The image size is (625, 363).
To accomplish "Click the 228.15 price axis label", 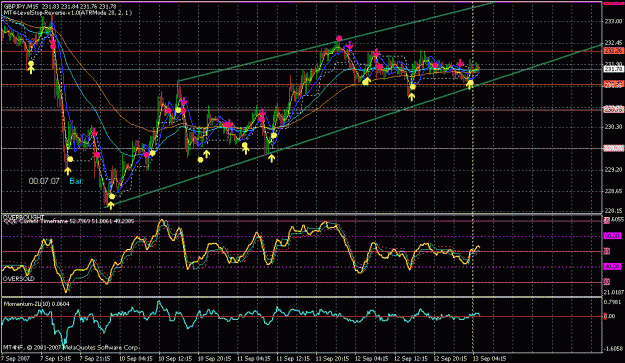I will pyautogui.click(x=613, y=211).
